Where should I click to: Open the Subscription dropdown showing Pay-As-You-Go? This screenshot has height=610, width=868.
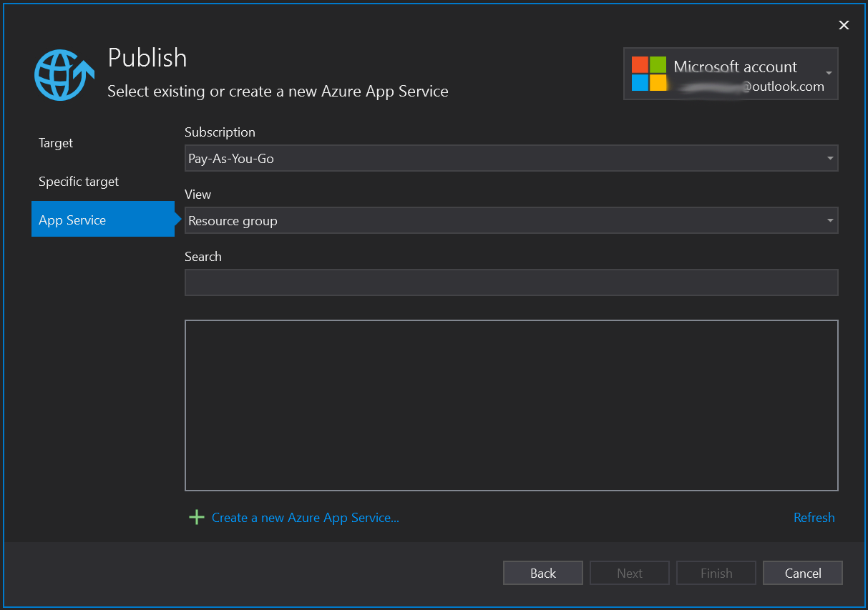(x=511, y=158)
